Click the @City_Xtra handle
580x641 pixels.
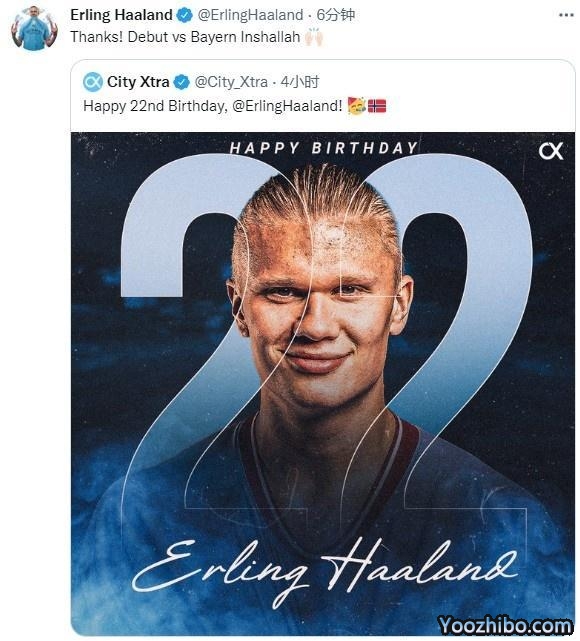coord(231,82)
